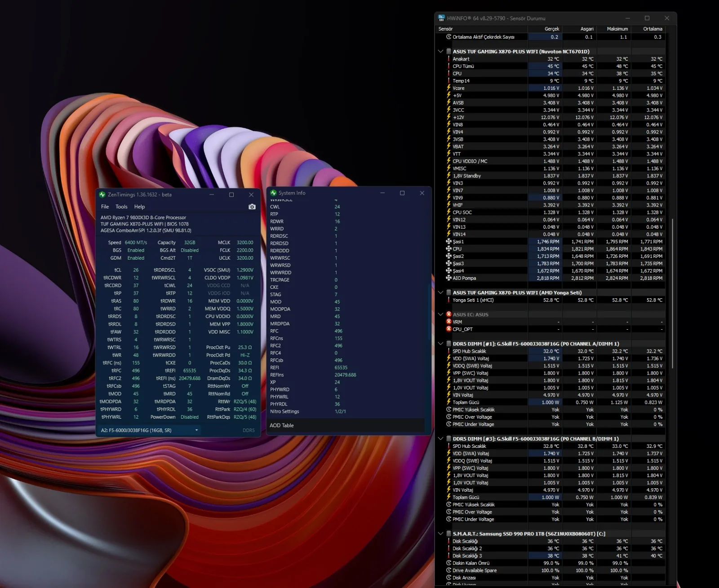Click the red X icon beside CPU_OPT
Image resolution: width=719 pixels, height=588 pixels.
[x=448, y=329]
